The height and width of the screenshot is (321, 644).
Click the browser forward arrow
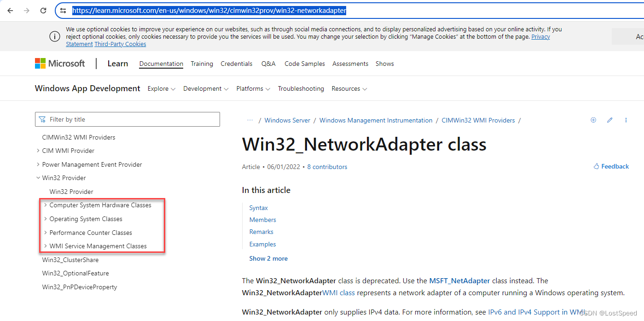[27, 11]
